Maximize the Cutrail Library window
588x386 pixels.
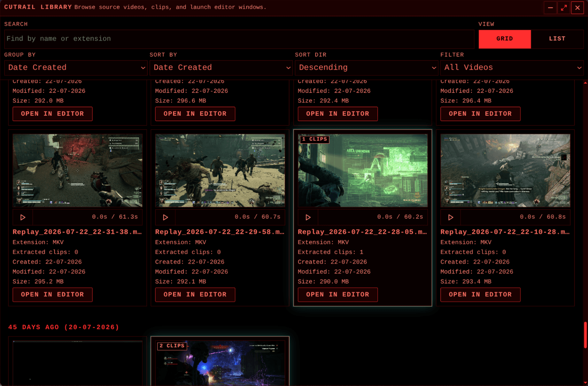pos(564,8)
